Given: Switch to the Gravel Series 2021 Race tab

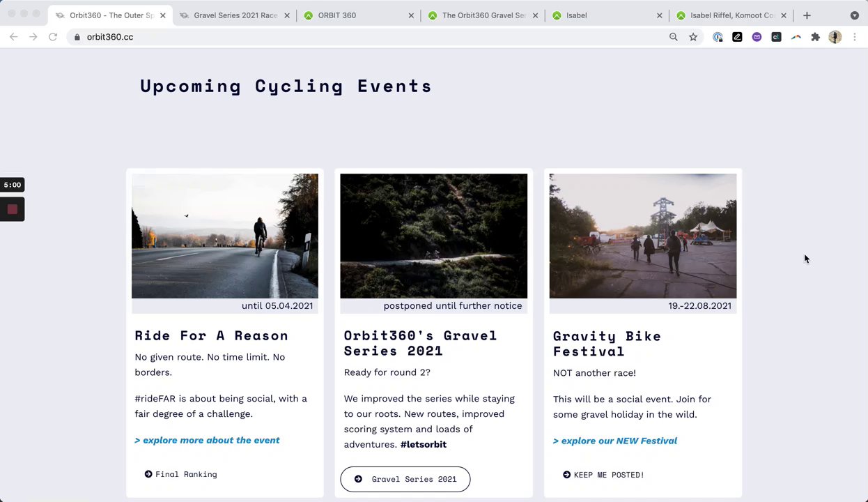Looking at the screenshot, I should click(x=235, y=15).
